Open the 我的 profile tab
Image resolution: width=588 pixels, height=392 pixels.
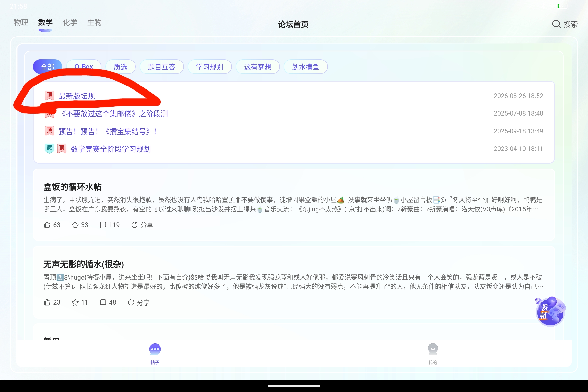(x=432, y=354)
